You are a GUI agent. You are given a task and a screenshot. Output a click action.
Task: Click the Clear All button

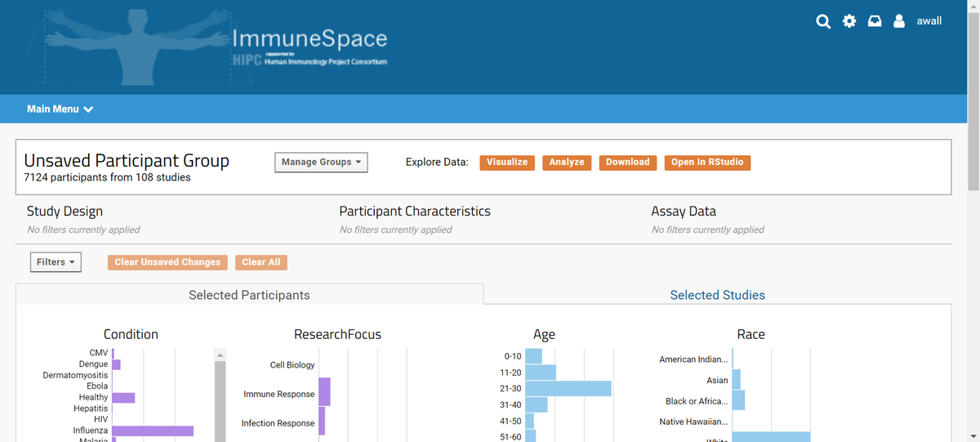[x=261, y=262]
